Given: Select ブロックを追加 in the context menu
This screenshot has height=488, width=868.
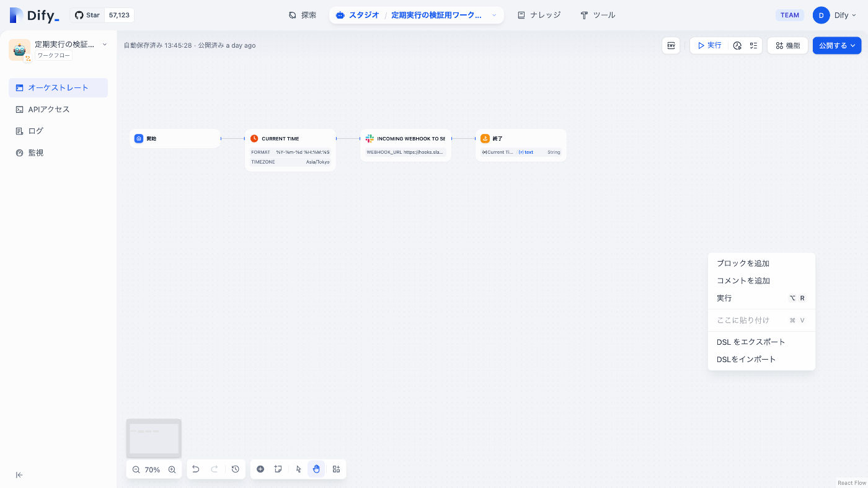Looking at the screenshot, I should 742,263.
